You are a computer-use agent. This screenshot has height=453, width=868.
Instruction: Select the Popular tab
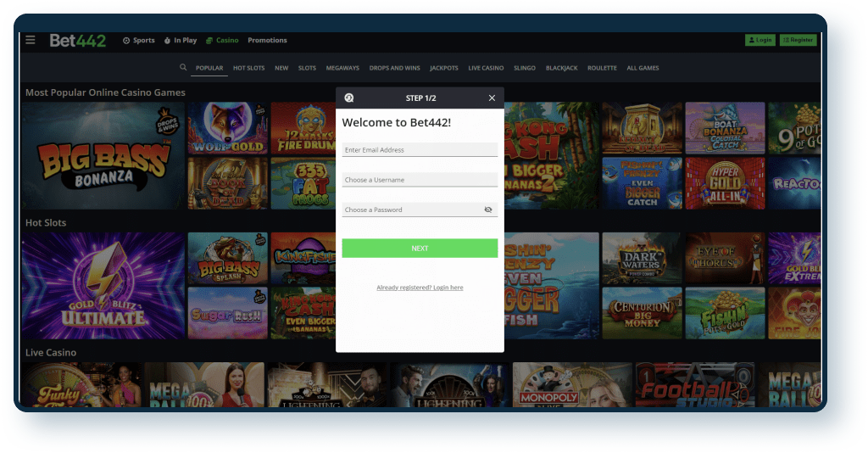pos(209,68)
